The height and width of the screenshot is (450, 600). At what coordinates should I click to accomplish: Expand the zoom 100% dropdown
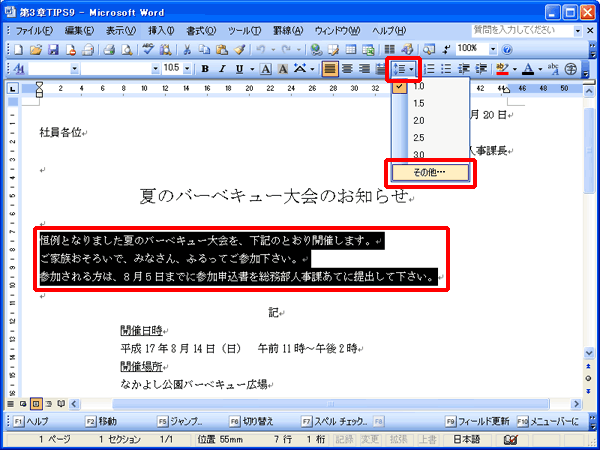point(493,49)
